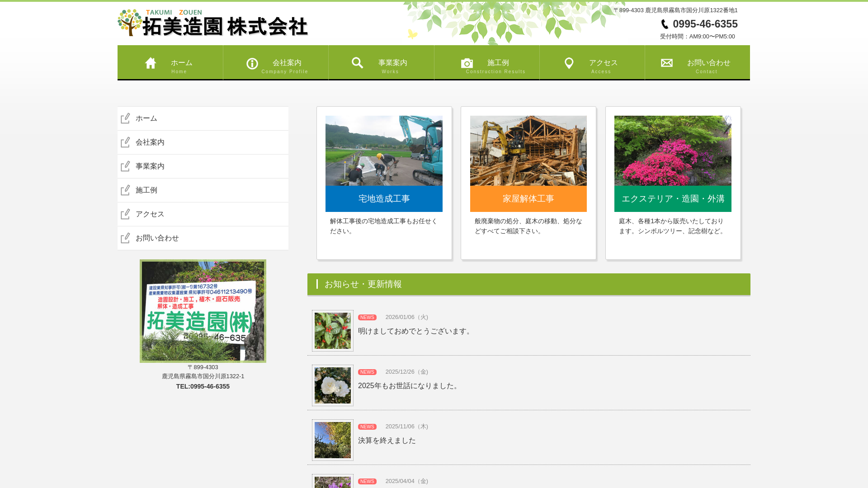The height and width of the screenshot is (488, 868).
Task: Open 会社案内 in the left sidebar
Action: pos(150,142)
